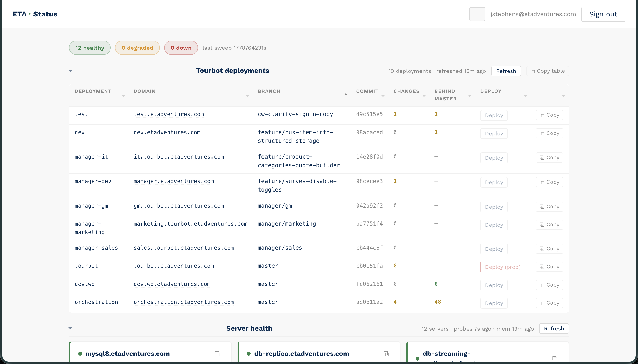Screen dimensions: 638x364
Task: Sort by the Commit column arrow
Action: (x=383, y=96)
